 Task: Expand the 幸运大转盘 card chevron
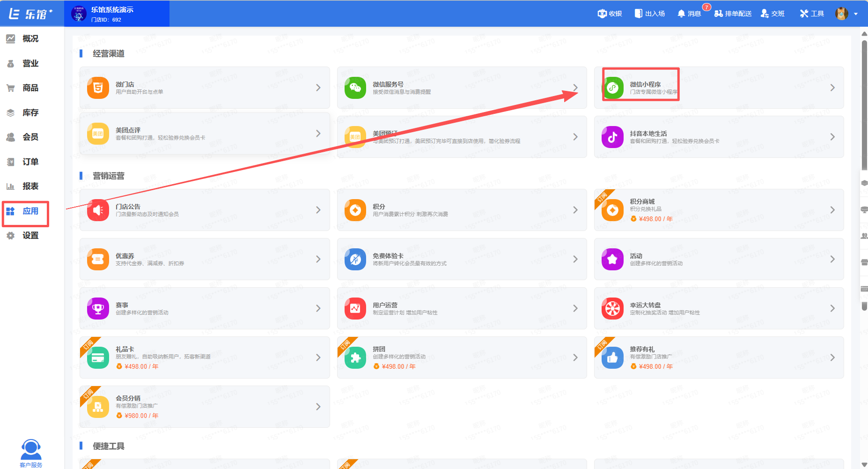[x=832, y=308]
